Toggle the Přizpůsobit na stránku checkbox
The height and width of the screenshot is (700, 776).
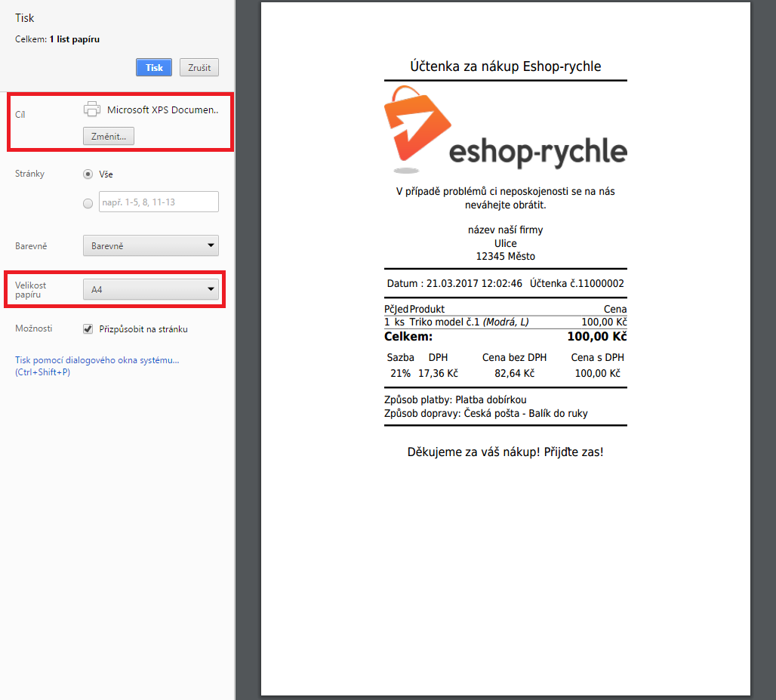88,329
